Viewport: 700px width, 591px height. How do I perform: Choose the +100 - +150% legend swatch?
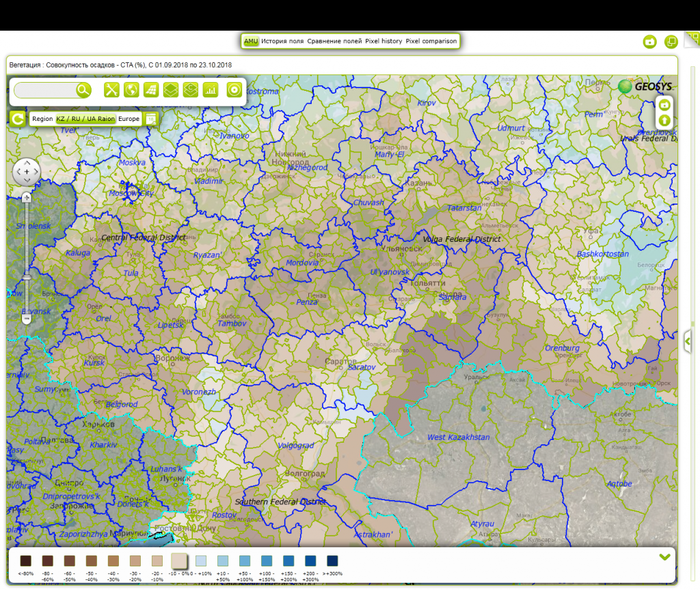pos(267,561)
